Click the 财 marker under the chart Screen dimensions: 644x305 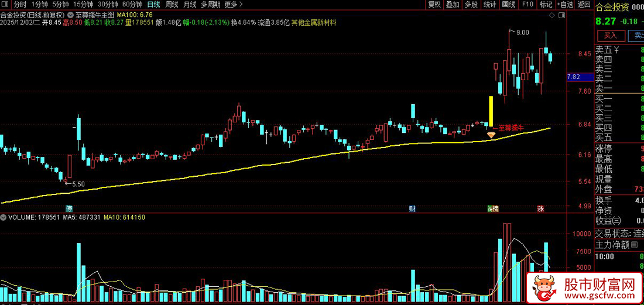(x=412, y=208)
